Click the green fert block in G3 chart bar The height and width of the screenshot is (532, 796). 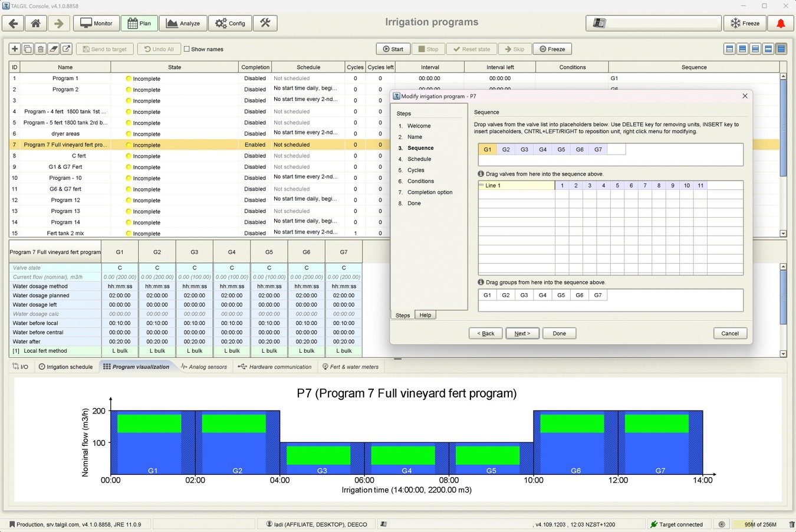pyautogui.click(x=318, y=455)
